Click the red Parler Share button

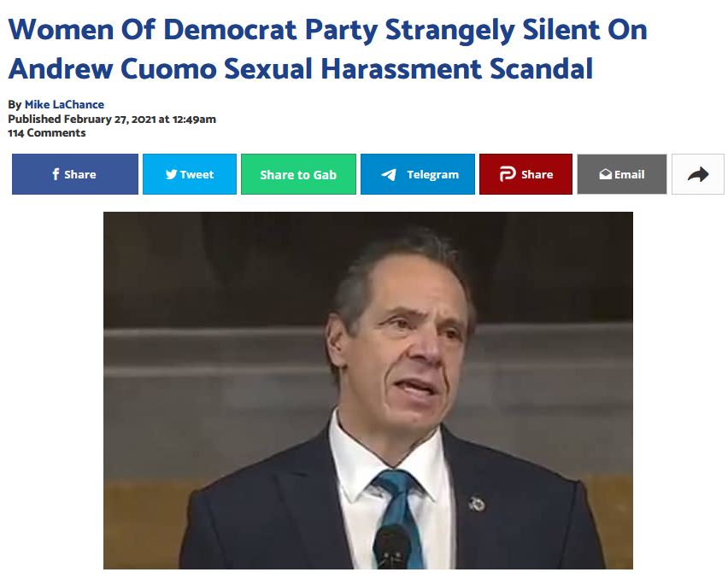525,174
